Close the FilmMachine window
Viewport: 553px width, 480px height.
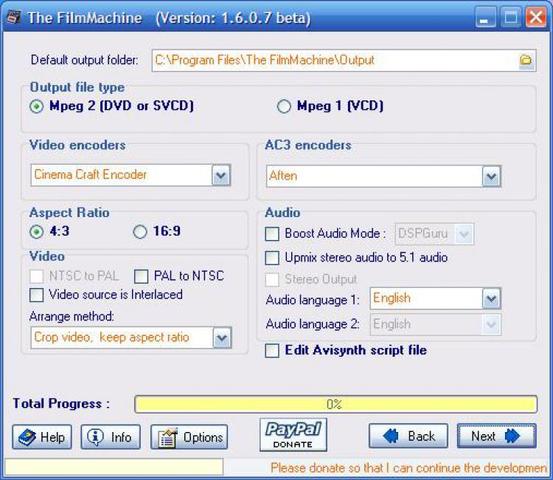(536, 17)
